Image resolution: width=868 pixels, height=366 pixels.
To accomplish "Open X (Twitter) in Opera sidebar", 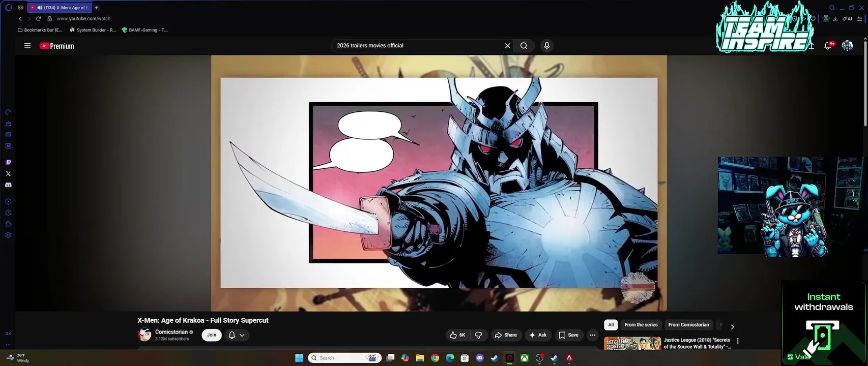I will pos(8,174).
